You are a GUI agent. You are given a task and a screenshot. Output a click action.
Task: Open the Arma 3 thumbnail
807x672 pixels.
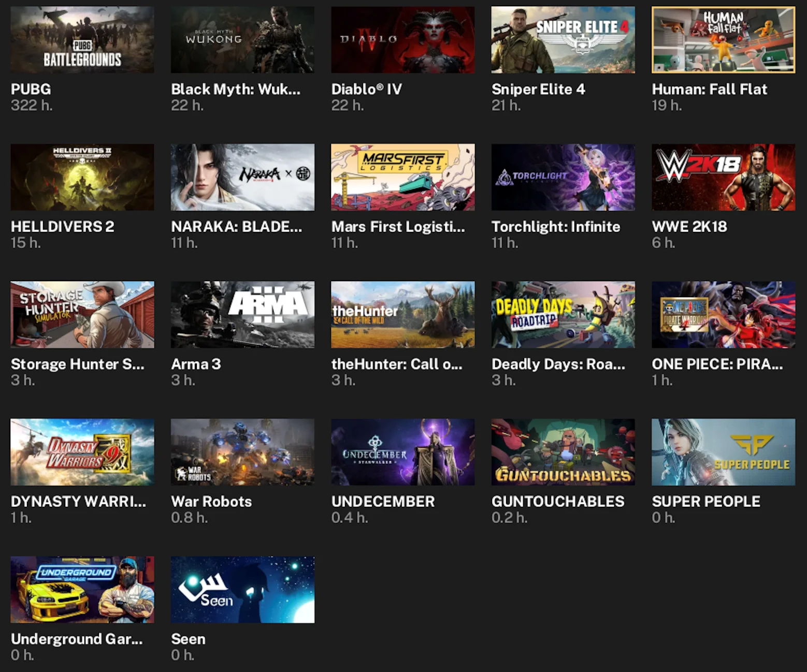tap(242, 314)
